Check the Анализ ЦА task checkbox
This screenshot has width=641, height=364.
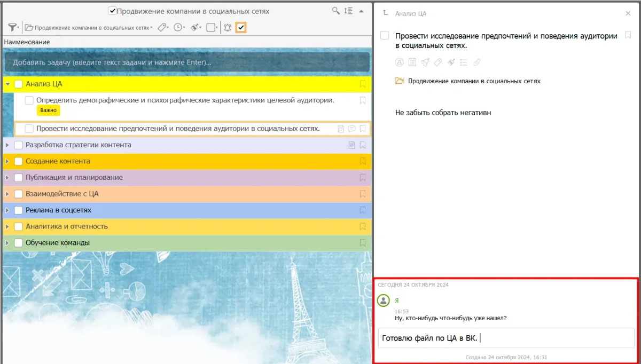(x=19, y=84)
